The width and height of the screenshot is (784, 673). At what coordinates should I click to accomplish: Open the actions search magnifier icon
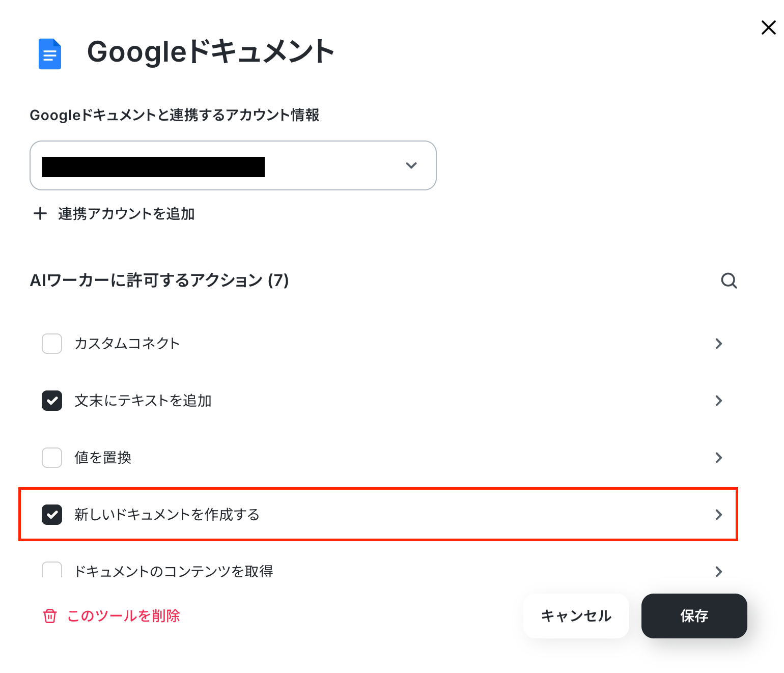coord(729,281)
